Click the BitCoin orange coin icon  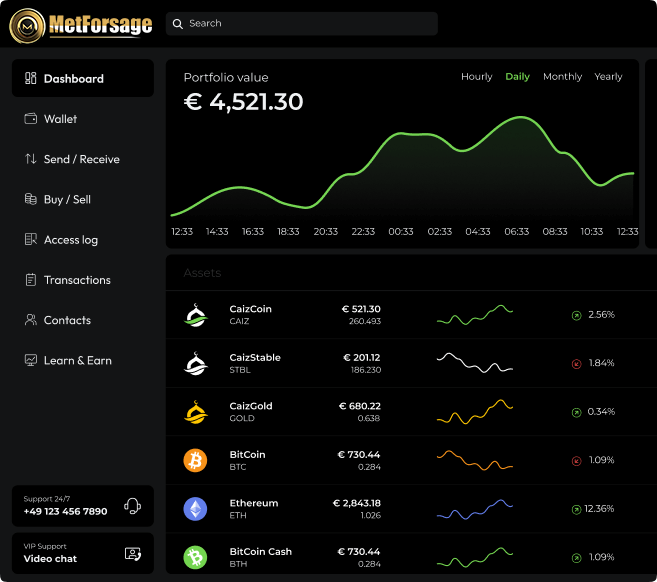pos(195,460)
